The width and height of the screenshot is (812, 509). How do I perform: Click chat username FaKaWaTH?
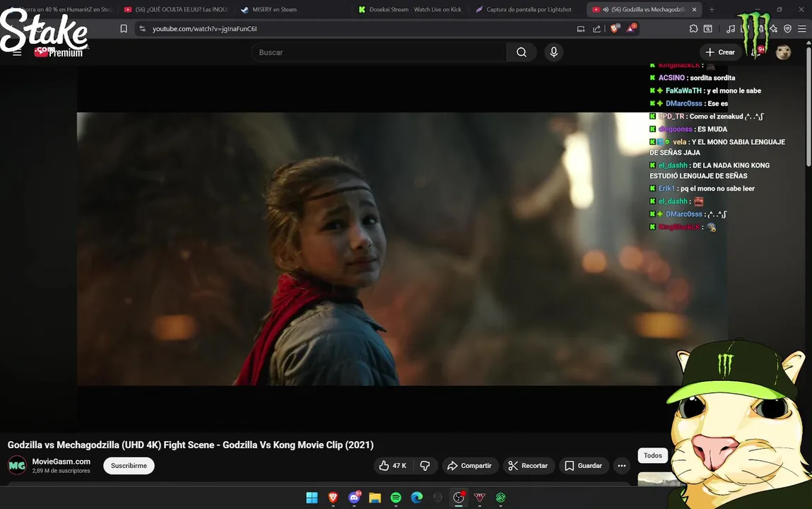point(683,90)
